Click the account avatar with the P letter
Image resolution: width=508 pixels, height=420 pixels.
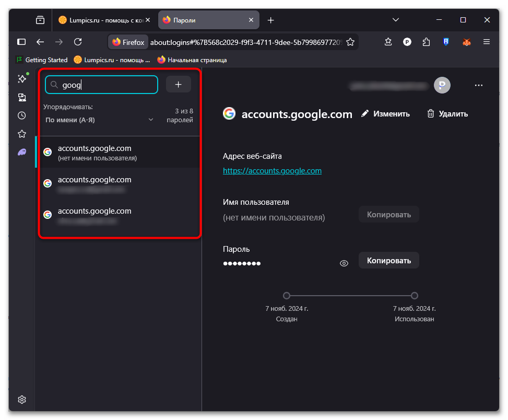point(442,85)
